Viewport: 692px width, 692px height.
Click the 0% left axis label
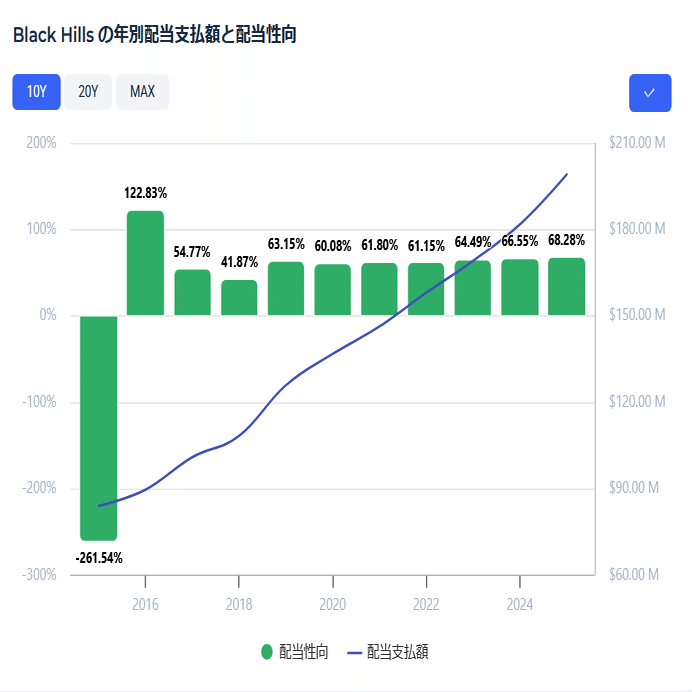point(48,315)
